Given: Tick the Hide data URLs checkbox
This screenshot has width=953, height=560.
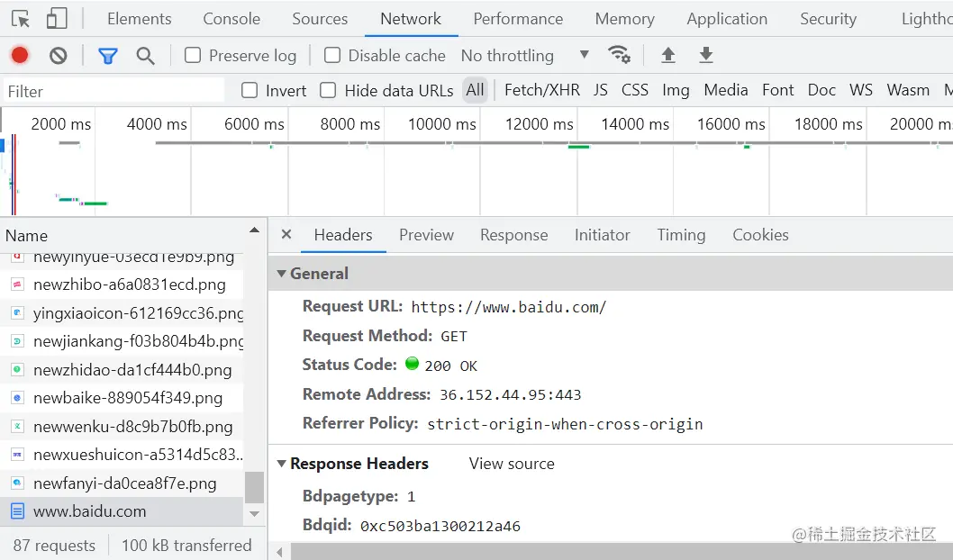Looking at the screenshot, I should [x=329, y=90].
